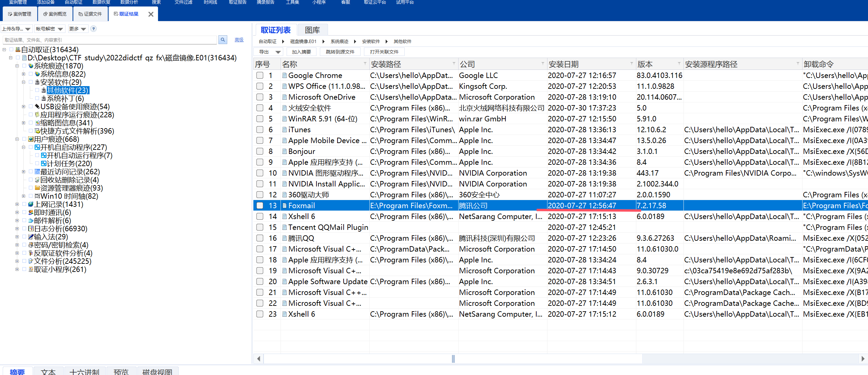Image resolution: width=868 pixels, height=375 pixels.
Task: Open the 十六进制 bottom tab
Action: pos(84,371)
